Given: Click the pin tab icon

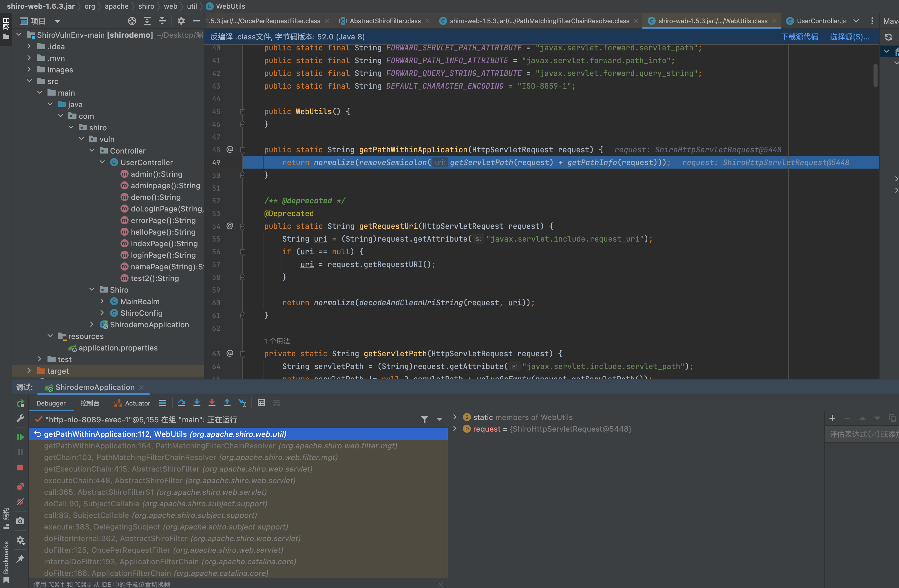Looking at the screenshot, I should click(20, 559).
